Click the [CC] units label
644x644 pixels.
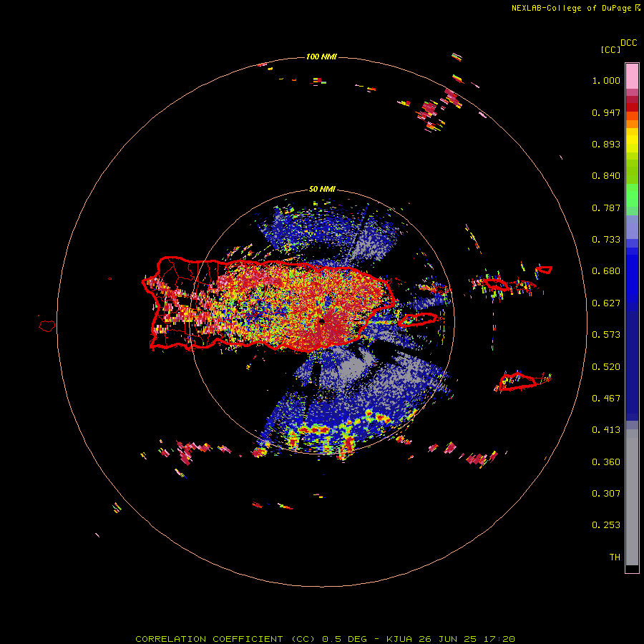click(x=610, y=49)
